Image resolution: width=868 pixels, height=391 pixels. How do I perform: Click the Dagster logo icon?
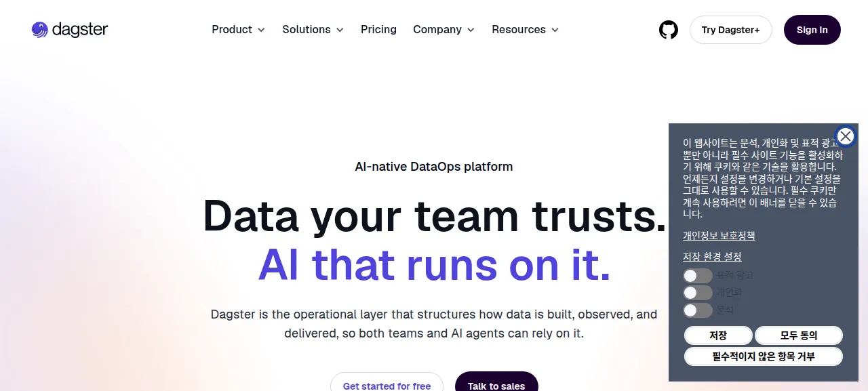[x=40, y=30]
